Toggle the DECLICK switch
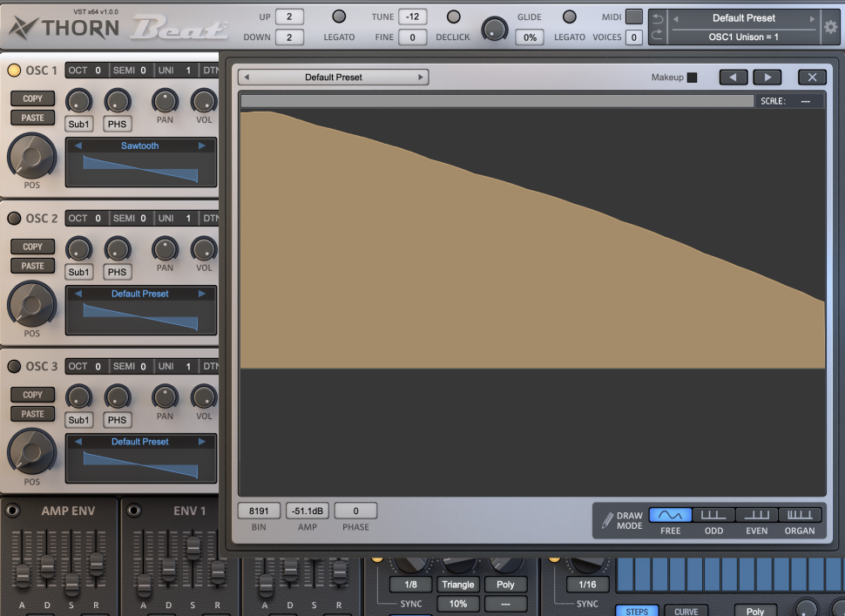The width and height of the screenshot is (845, 616). click(454, 17)
